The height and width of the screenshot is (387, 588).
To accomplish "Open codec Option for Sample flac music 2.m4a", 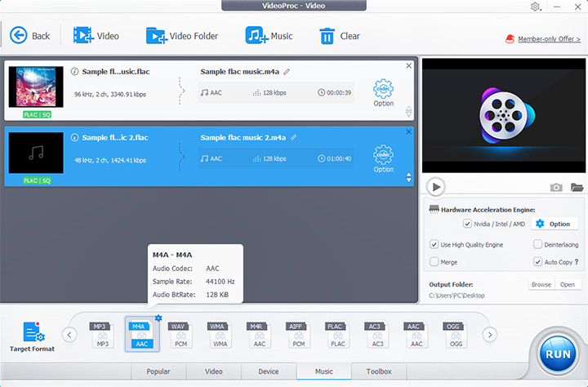I will (x=383, y=158).
